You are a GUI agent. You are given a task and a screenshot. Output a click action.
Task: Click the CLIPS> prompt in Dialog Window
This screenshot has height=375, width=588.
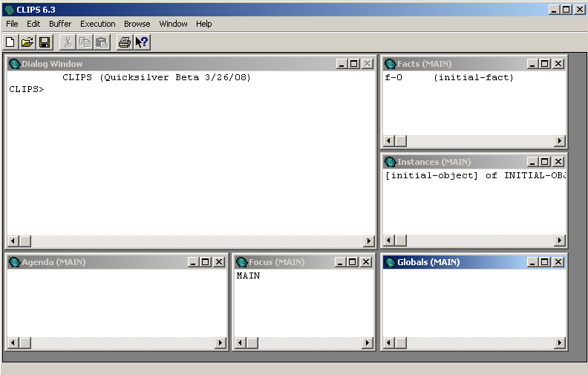point(27,89)
